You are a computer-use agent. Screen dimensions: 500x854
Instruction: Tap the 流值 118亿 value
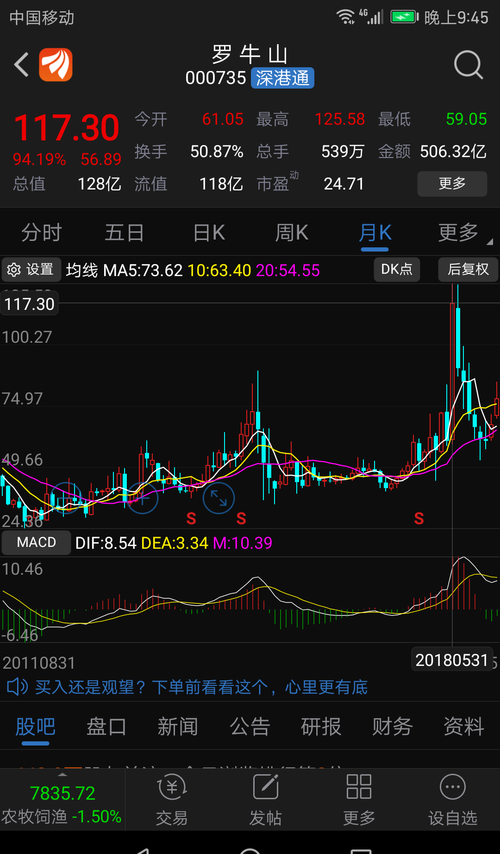221,184
